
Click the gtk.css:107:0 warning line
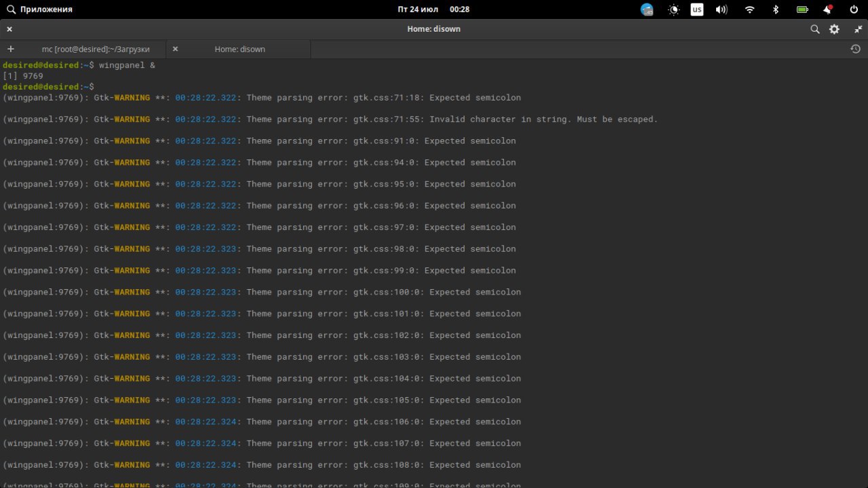(262, 443)
